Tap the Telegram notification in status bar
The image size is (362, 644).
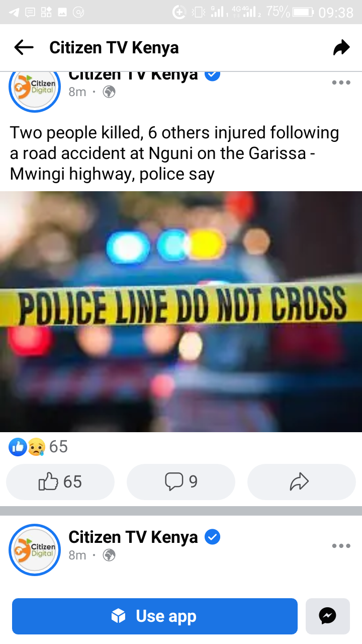14,13
